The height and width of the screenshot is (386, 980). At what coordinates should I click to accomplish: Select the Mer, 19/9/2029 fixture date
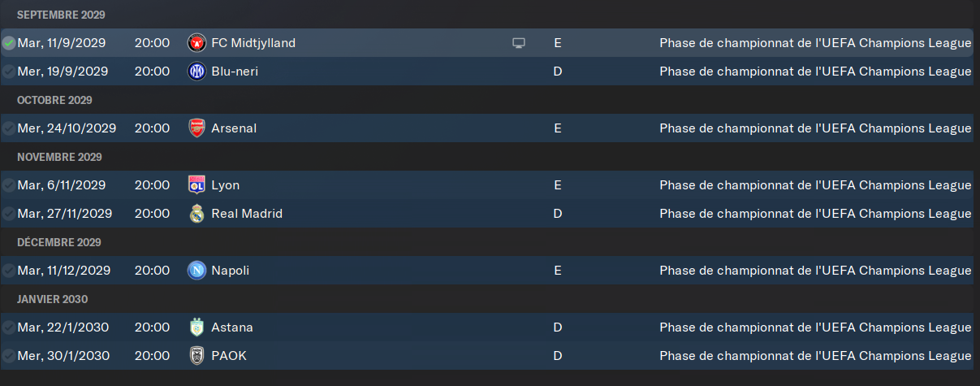(64, 72)
